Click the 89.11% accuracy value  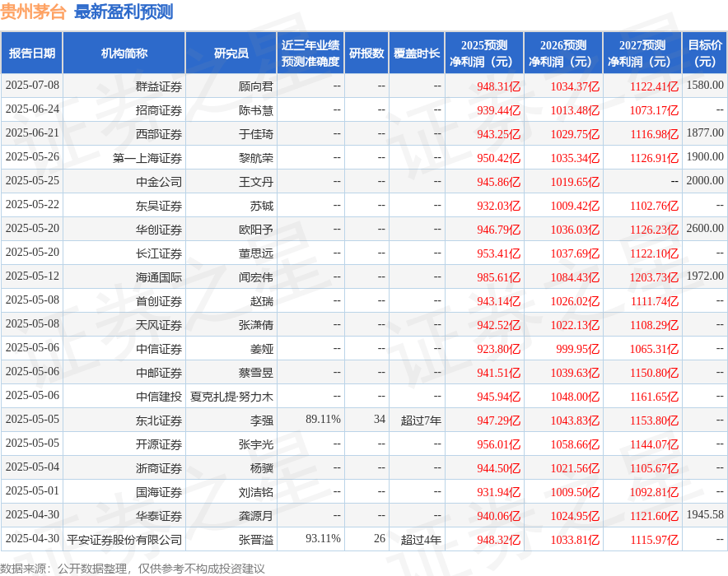321,420
